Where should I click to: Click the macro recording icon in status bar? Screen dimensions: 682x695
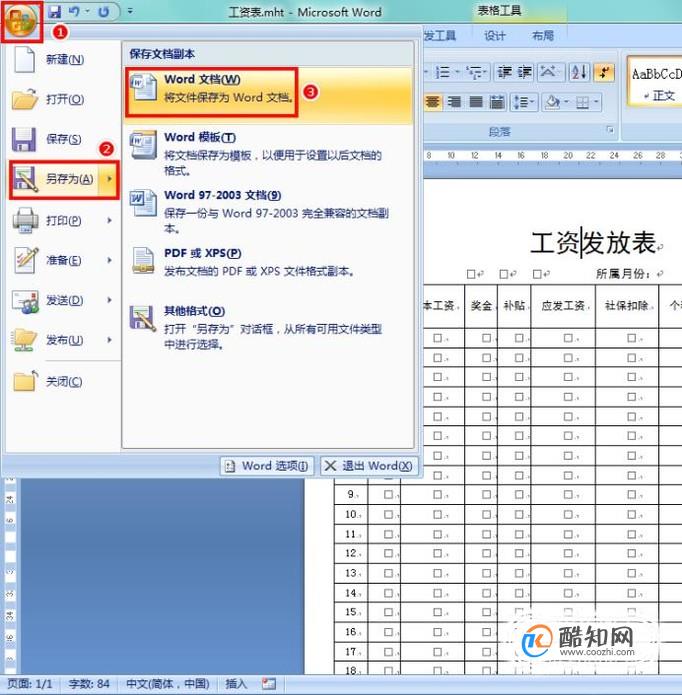coord(269,684)
